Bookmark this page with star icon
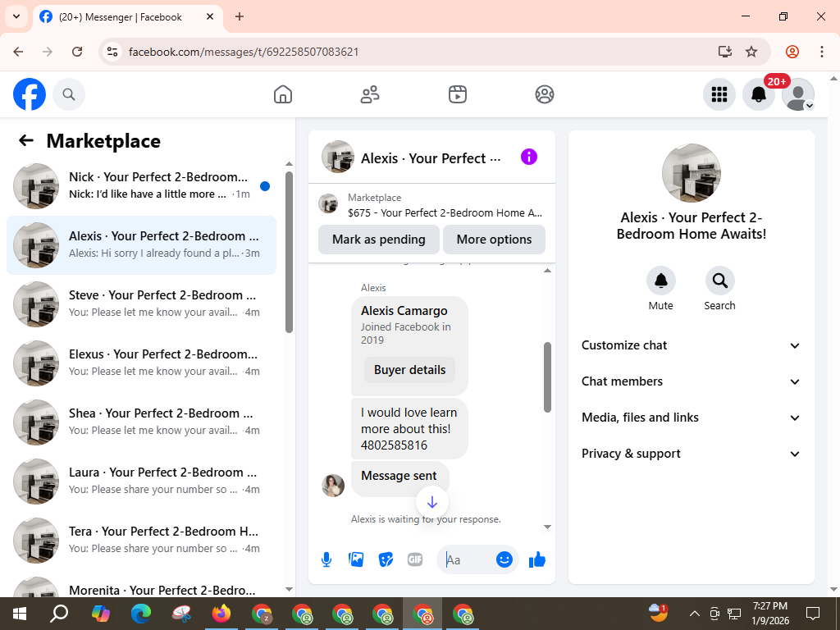840x630 pixels. 751,52
